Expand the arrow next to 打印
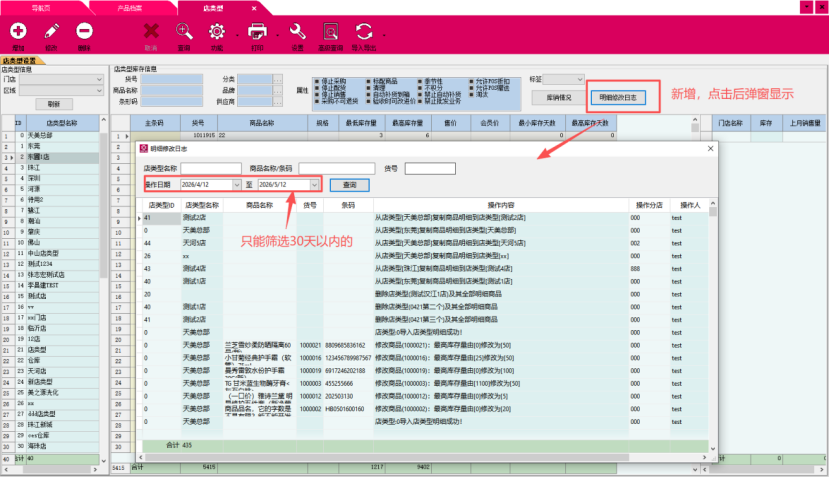 point(278,35)
